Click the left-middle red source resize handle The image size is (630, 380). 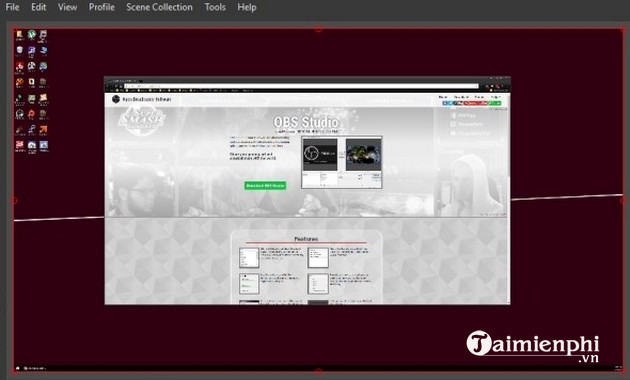(14, 200)
